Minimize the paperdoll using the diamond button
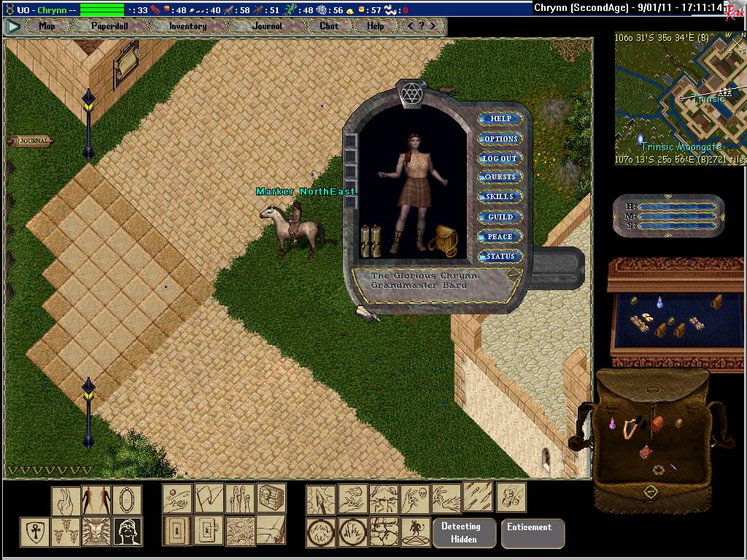This screenshot has width=747, height=560. [x=514, y=276]
